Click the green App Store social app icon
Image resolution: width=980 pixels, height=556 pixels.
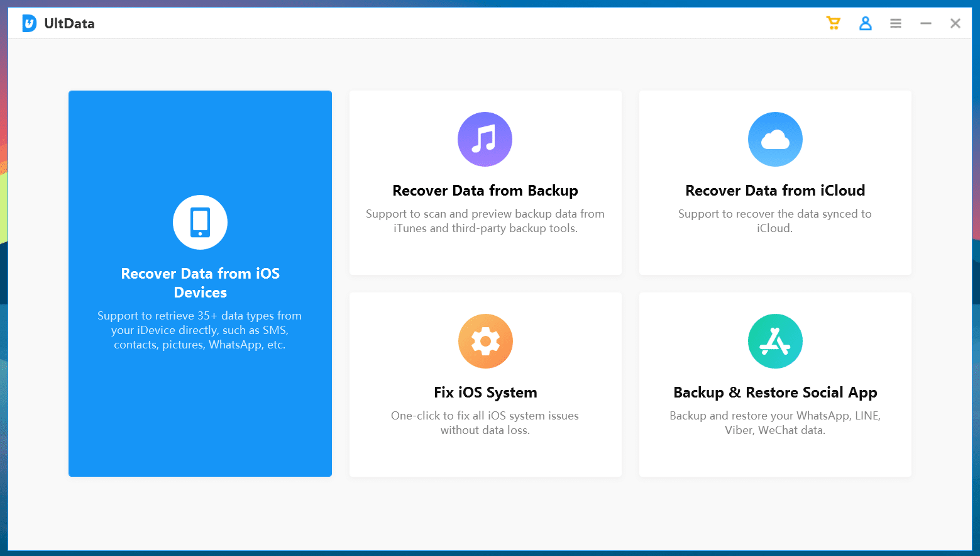point(775,341)
